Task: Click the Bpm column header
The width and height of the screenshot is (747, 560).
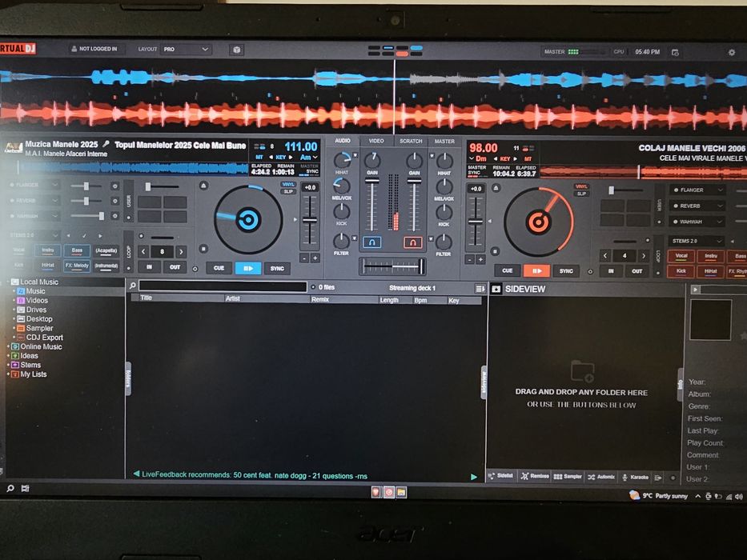Action: (x=420, y=301)
